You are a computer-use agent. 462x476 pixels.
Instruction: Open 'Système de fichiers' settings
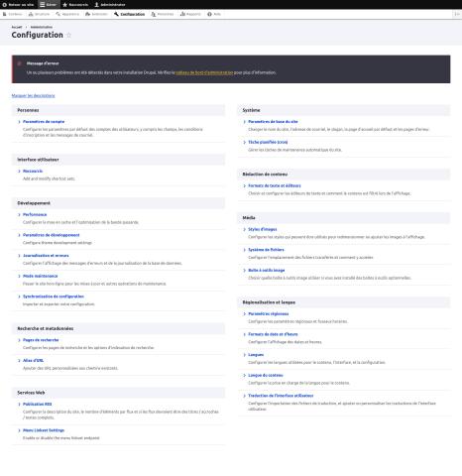266,250
